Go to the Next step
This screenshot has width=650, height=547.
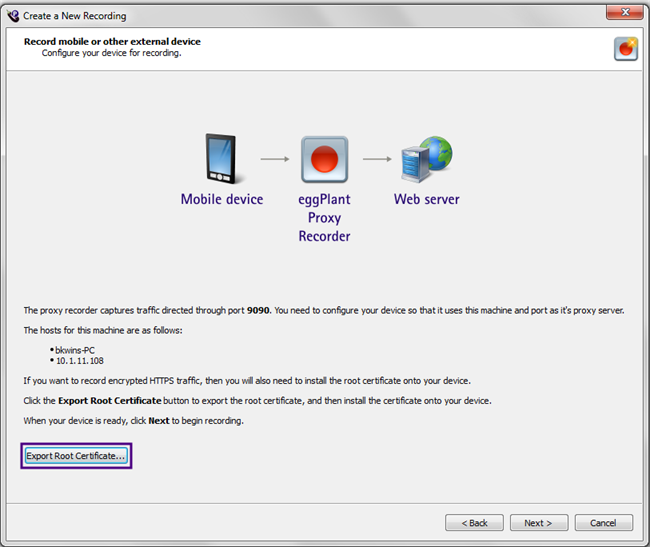[538, 523]
